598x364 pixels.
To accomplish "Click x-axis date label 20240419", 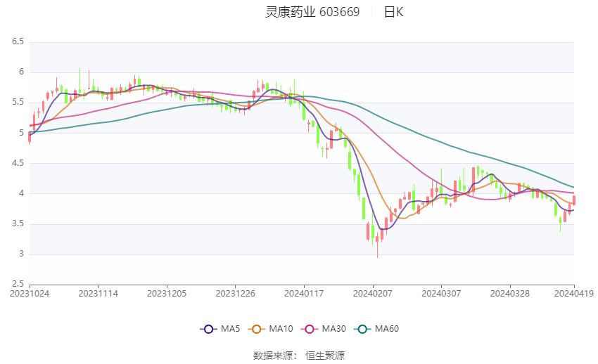I will [574, 294].
